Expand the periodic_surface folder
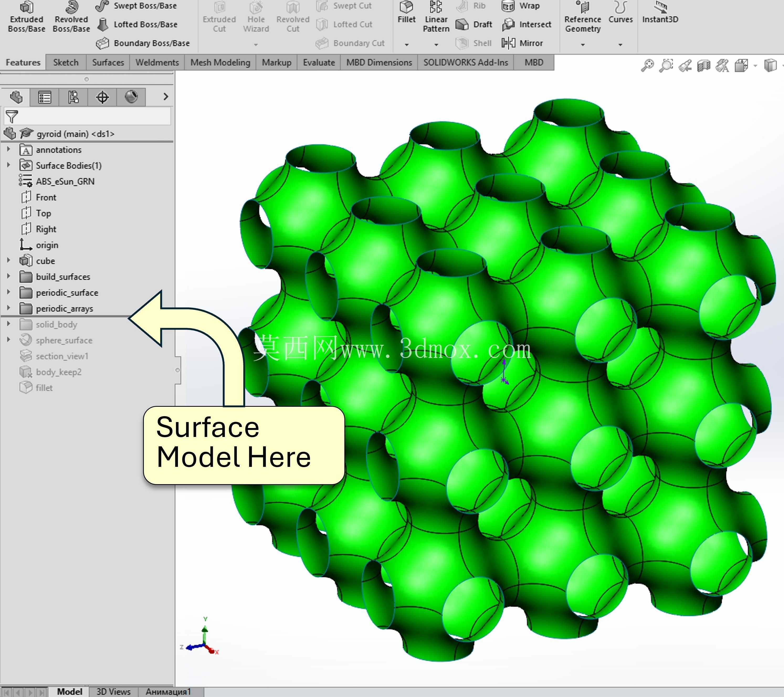This screenshot has width=784, height=697. point(8,292)
